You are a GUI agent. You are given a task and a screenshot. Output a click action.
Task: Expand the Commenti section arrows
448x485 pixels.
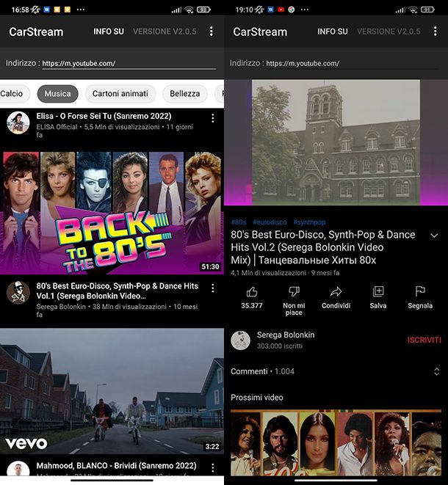436,371
